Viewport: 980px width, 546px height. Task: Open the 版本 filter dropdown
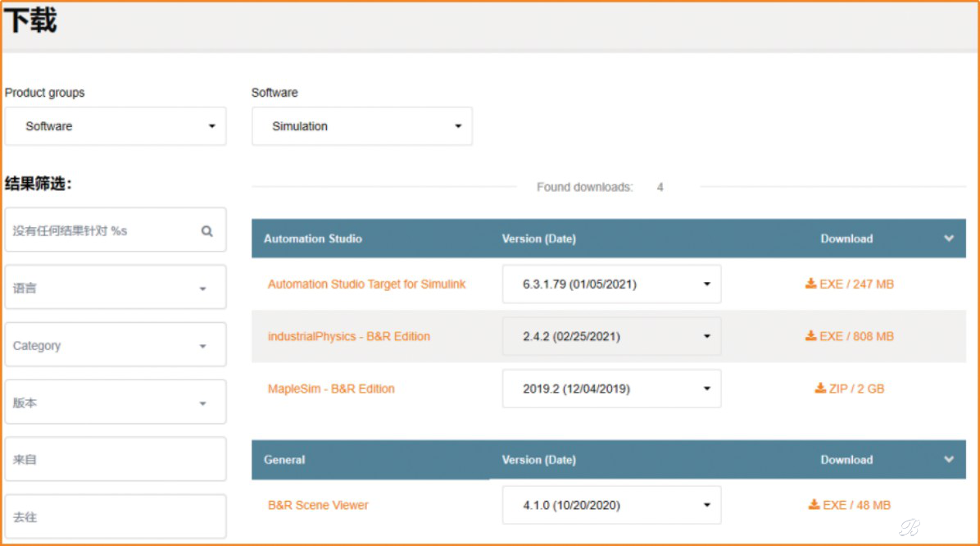click(116, 402)
